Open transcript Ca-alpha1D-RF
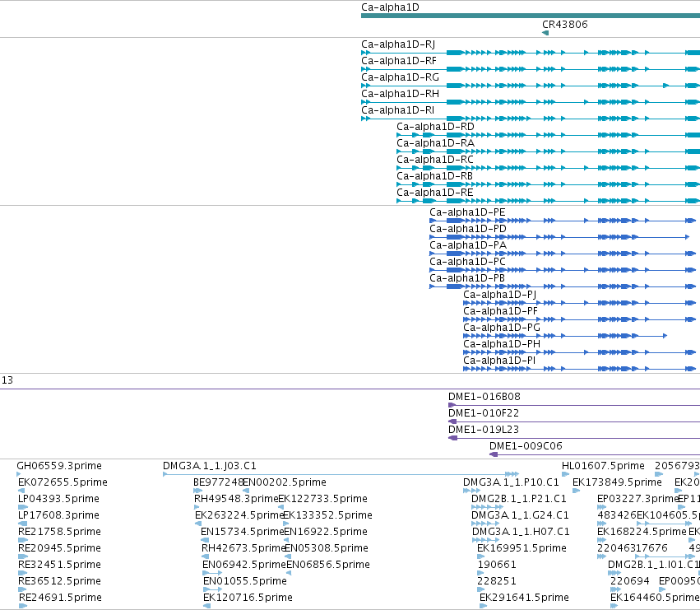Screen dimensions: 700x610 [x=399, y=61]
